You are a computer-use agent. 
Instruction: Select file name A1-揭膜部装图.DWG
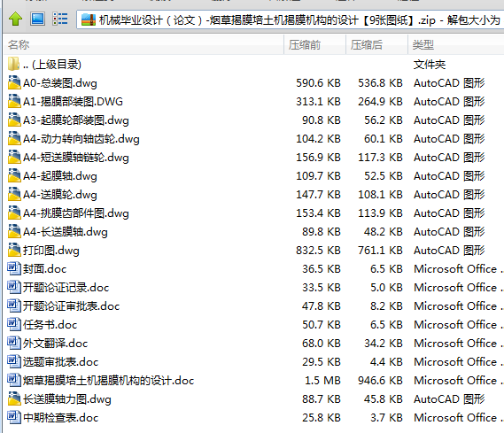click(x=73, y=102)
